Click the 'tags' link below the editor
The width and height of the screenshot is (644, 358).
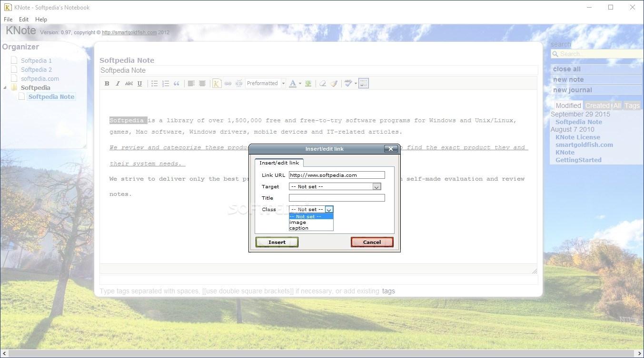[388, 291]
